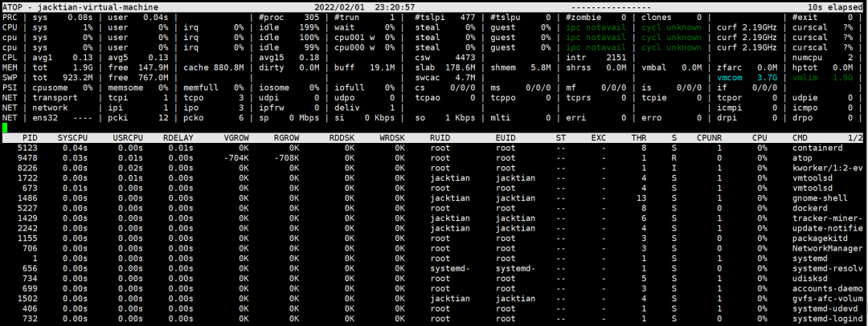
Task: Click the #zombie field in PRC row
Action: [596, 18]
